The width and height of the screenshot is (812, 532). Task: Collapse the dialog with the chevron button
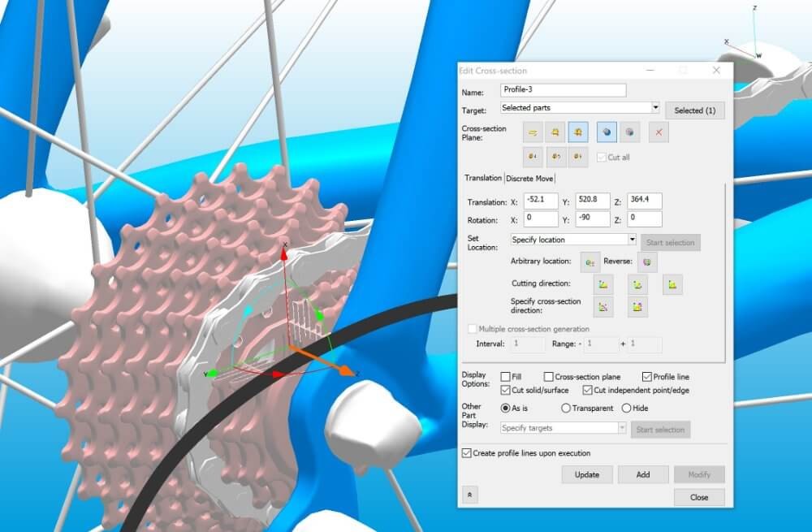click(472, 495)
